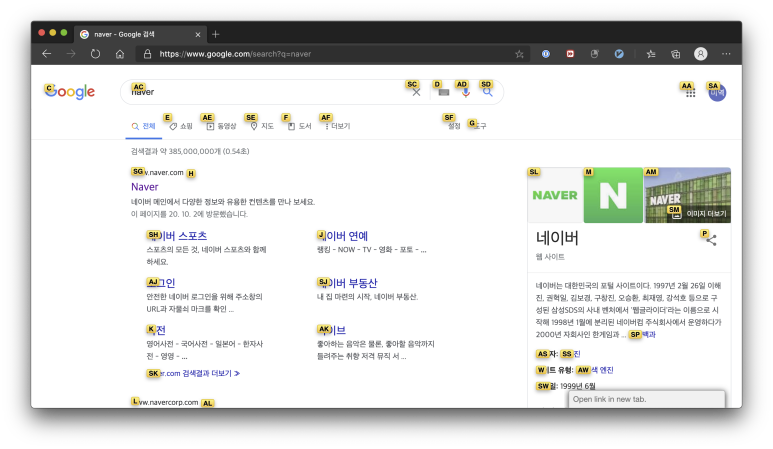Open the 네이버 스포츠 sitelink
Image resolution: width=773 pixels, height=449 pixels.
(176, 236)
